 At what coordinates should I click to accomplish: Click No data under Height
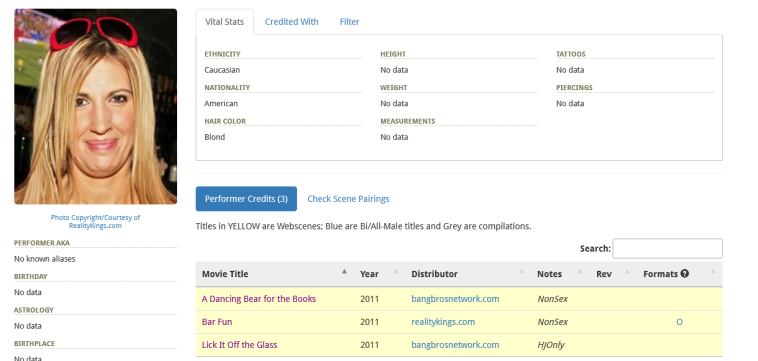[x=394, y=70]
